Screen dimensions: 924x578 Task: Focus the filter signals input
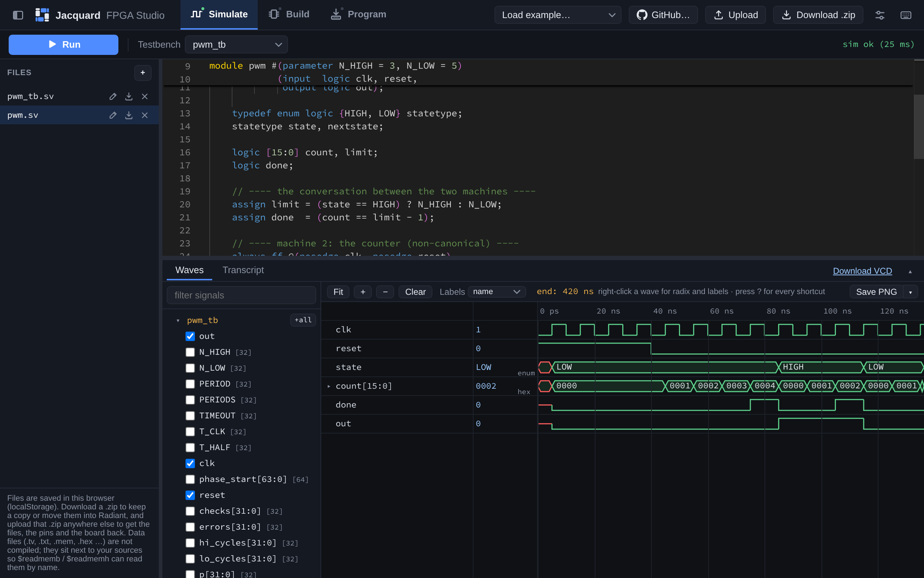241,295
